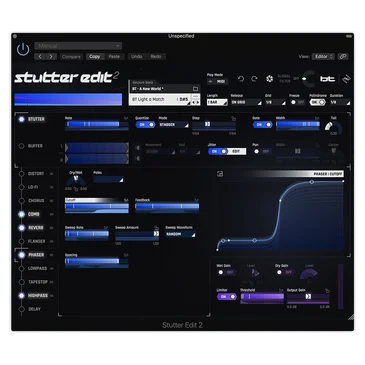Click the drag handle next to DISTORT

pyautogui.click(x=52, y=174)
